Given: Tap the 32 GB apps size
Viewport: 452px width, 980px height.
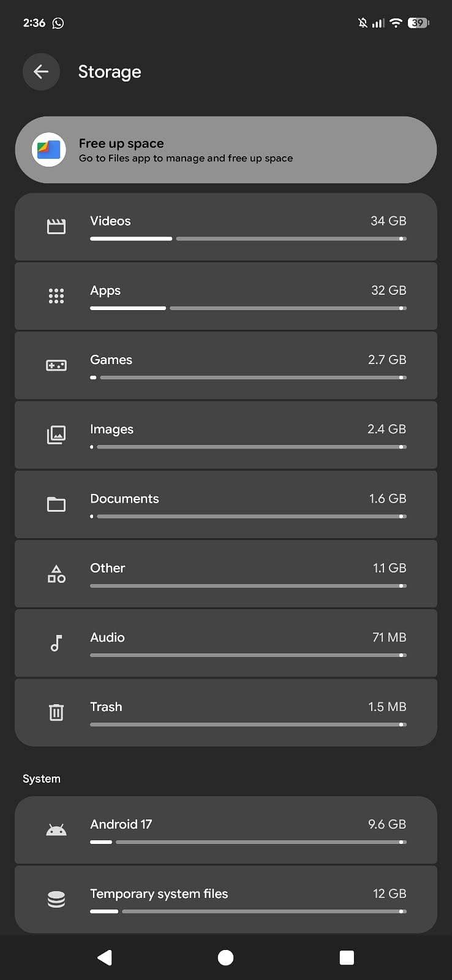Looking at the screenshot, I should tap(388, 290).
